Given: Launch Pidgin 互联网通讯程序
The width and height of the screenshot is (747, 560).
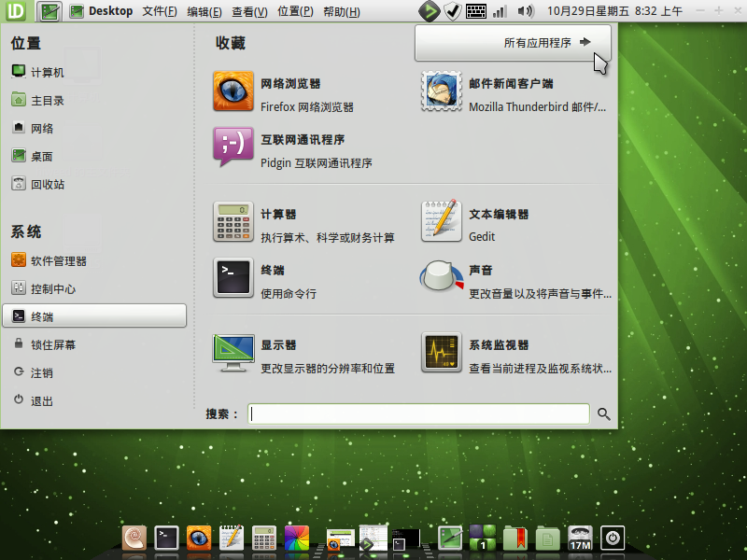Looking at the screenshot, I should [292, 149].
